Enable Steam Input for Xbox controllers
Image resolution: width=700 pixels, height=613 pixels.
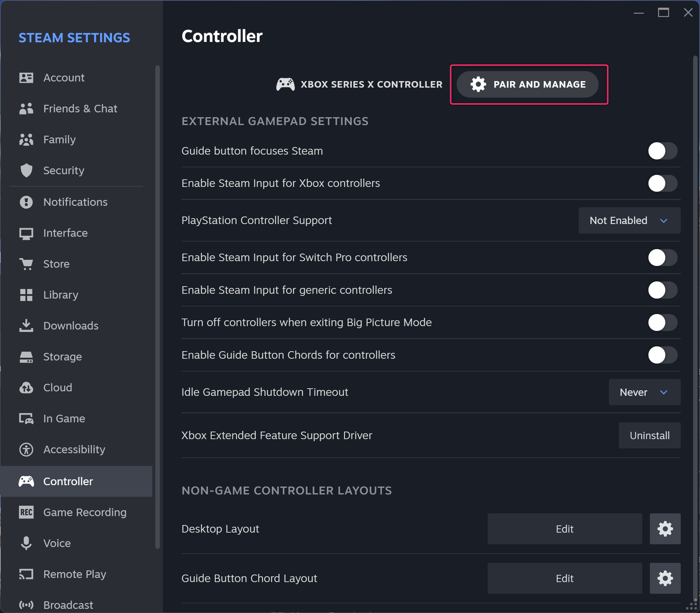pyautogui.click(x=663, y=183)
